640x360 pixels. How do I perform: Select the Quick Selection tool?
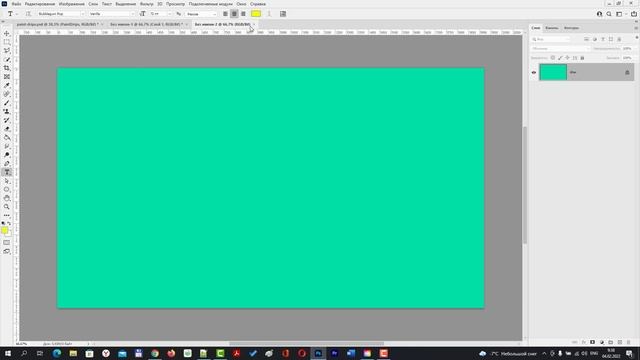pyautogui.click(x=7, y=60)
